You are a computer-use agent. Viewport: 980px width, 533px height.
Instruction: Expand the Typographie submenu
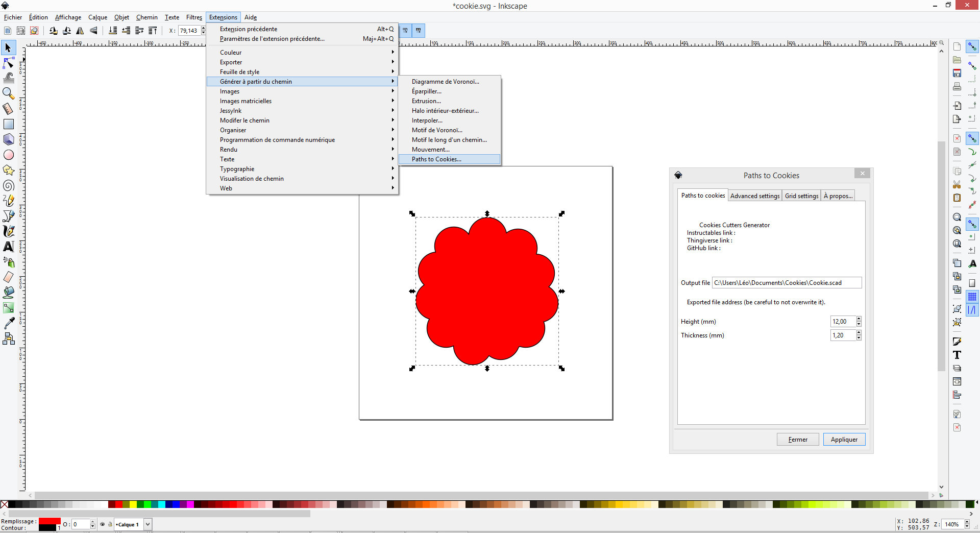click(302, 169)
